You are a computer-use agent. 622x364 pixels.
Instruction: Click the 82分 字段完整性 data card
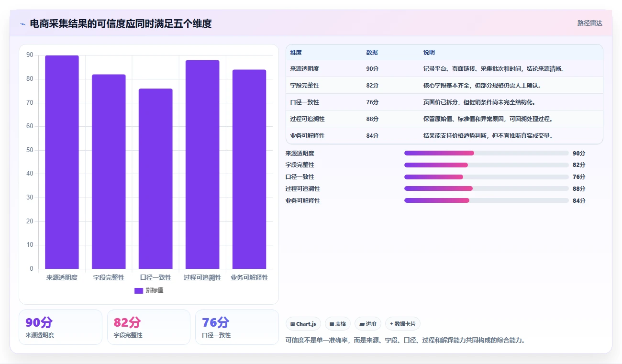coord(149,327)
